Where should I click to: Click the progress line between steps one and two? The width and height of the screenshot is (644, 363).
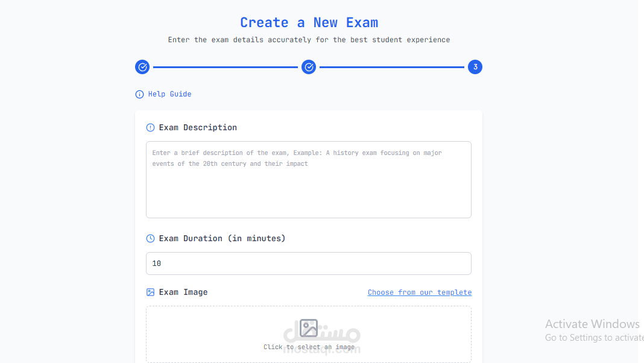226,67
